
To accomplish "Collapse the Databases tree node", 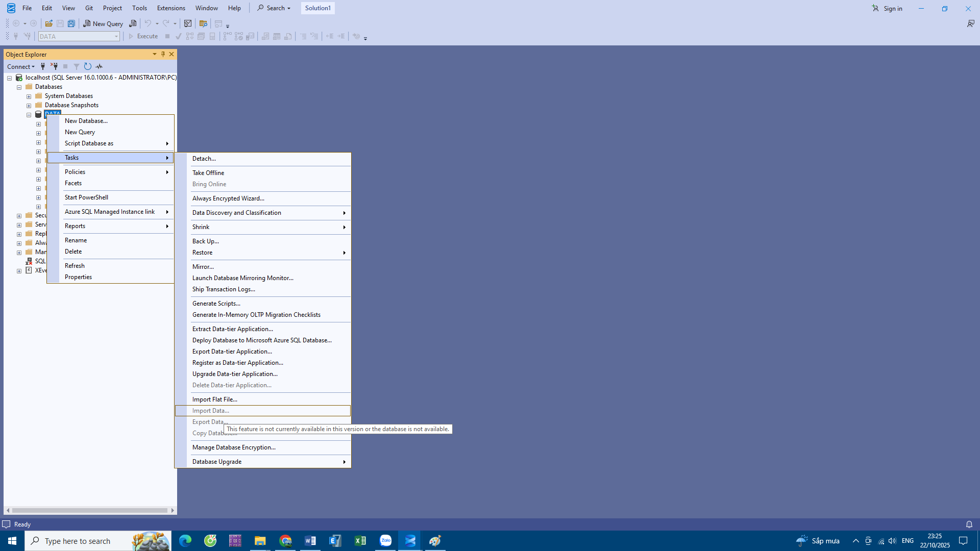I will 19,87.
